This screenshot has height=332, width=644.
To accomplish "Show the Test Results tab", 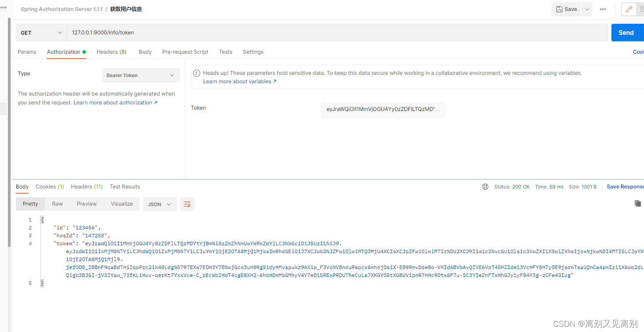I will [x=125, y=187].
